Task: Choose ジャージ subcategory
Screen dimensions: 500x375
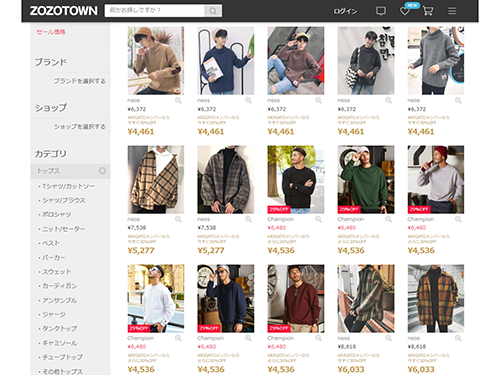Action: [x=54, y=314]
